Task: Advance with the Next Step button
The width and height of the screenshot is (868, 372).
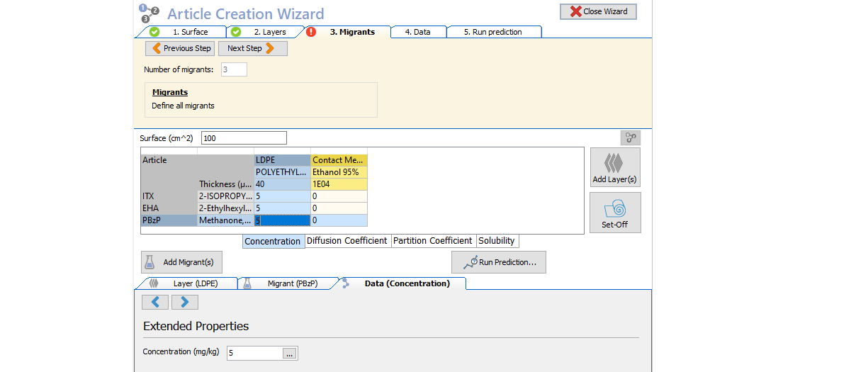Action: 252,48
